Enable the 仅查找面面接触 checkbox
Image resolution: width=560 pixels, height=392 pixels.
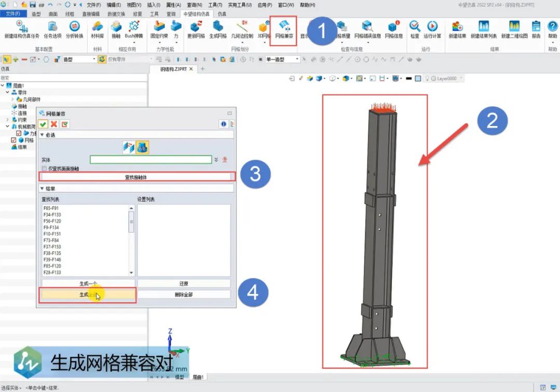(x=44, y=169)
